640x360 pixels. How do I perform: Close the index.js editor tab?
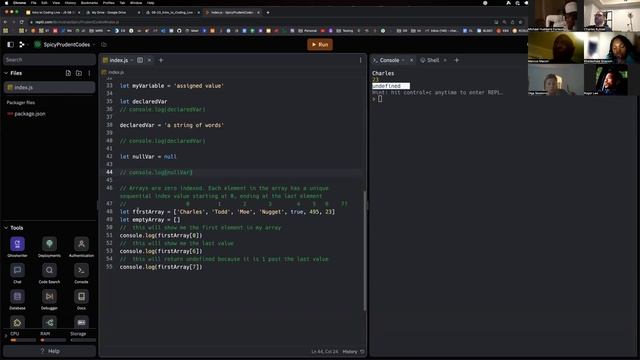(149, 60)
